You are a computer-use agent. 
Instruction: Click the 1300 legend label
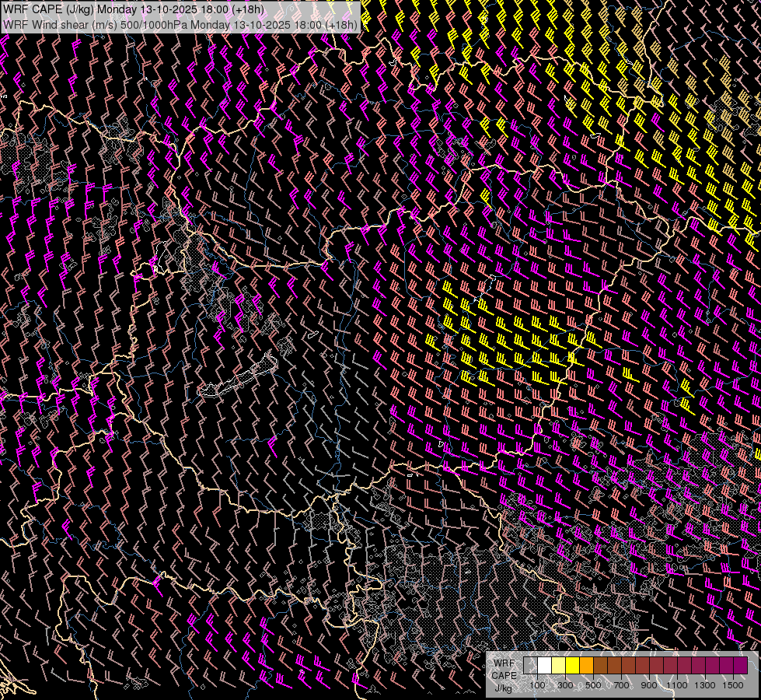(705, 685)
